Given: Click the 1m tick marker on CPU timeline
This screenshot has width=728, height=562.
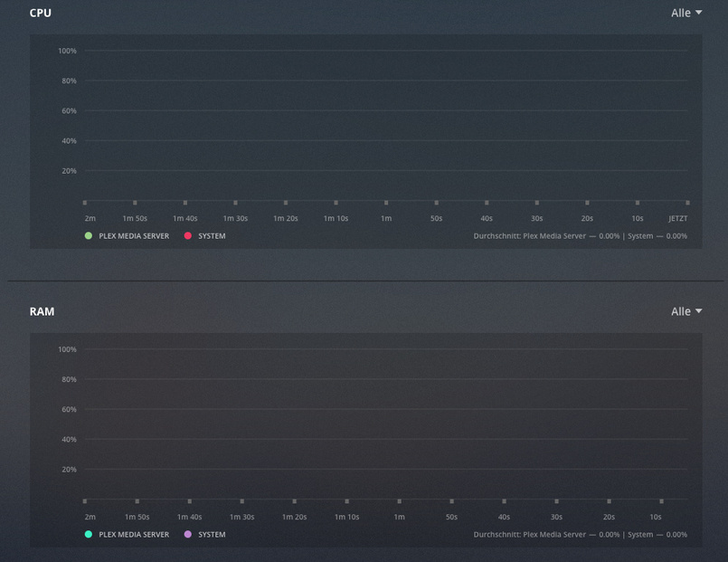Looking at the screenshot, I should (386, 203).
